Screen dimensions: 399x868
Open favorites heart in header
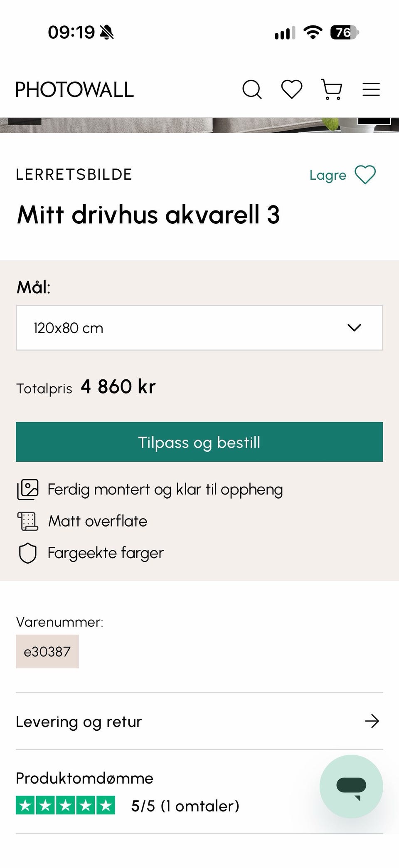pyautogui.click(x=292, y=89)
